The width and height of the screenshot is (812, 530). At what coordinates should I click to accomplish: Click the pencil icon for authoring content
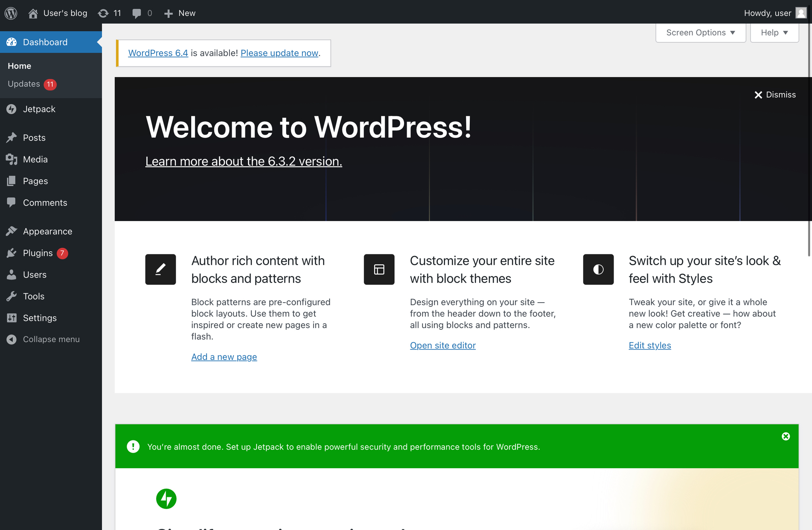pos(161,269)
